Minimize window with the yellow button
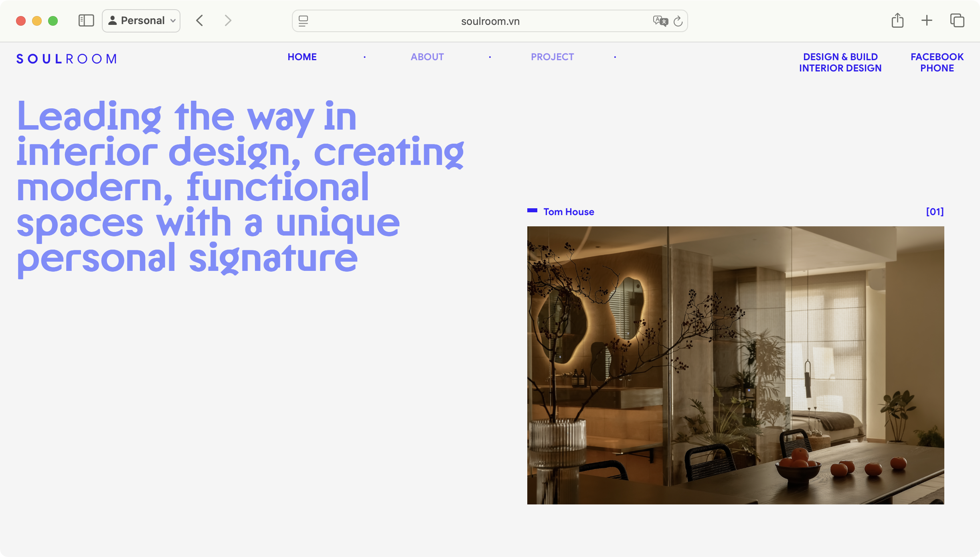The height and width of the screenshot is (557, 980). pyautogui.click(x=37, y=20)
